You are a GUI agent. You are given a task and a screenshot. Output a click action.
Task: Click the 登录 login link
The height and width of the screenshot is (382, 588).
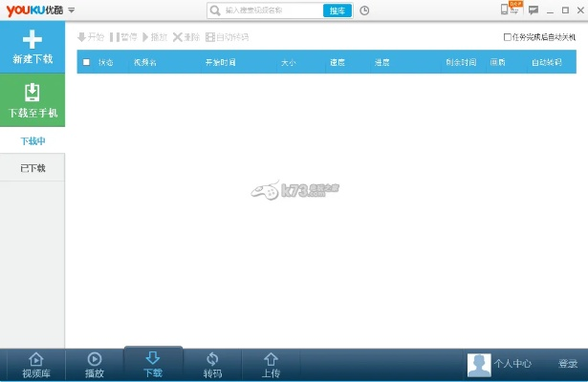567,364
